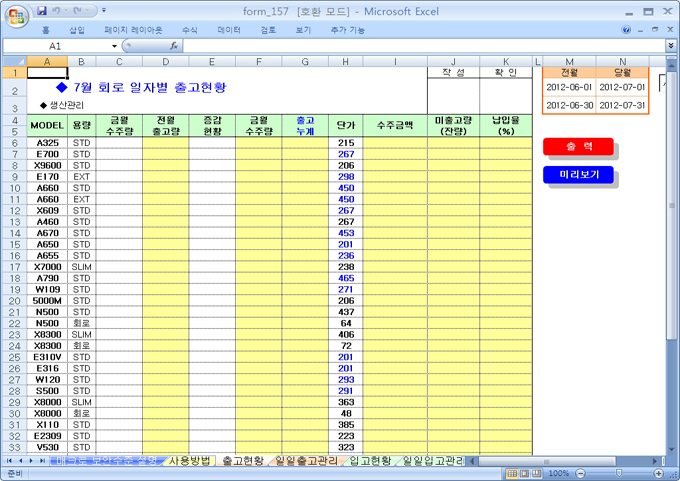
Task: Switch to Normal view in status bar
Action: [x=512, y=473]
